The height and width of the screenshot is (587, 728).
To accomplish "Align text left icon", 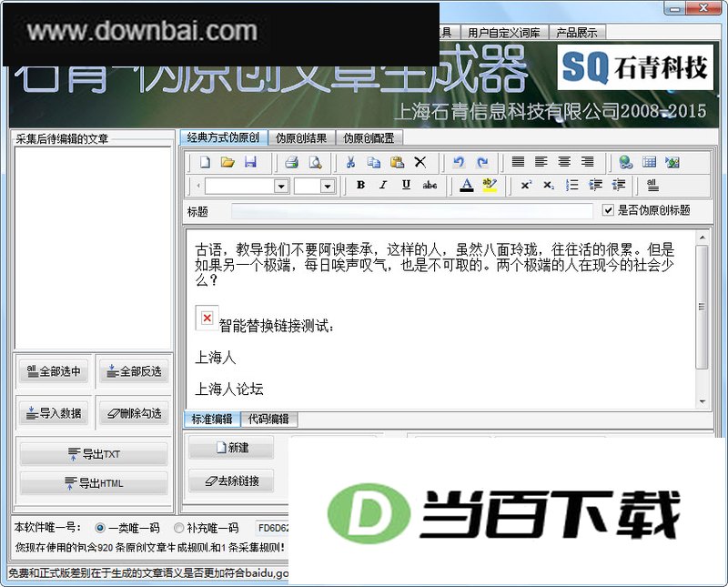I will (541, 162).
